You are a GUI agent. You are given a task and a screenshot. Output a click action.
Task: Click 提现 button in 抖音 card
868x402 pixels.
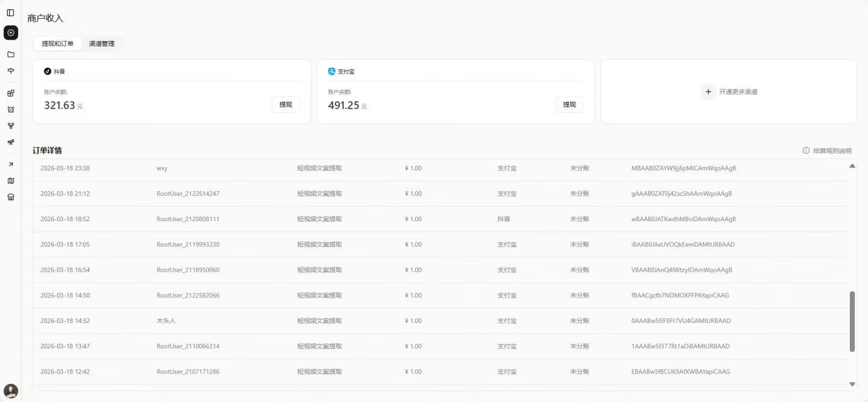tap(286, 105)
